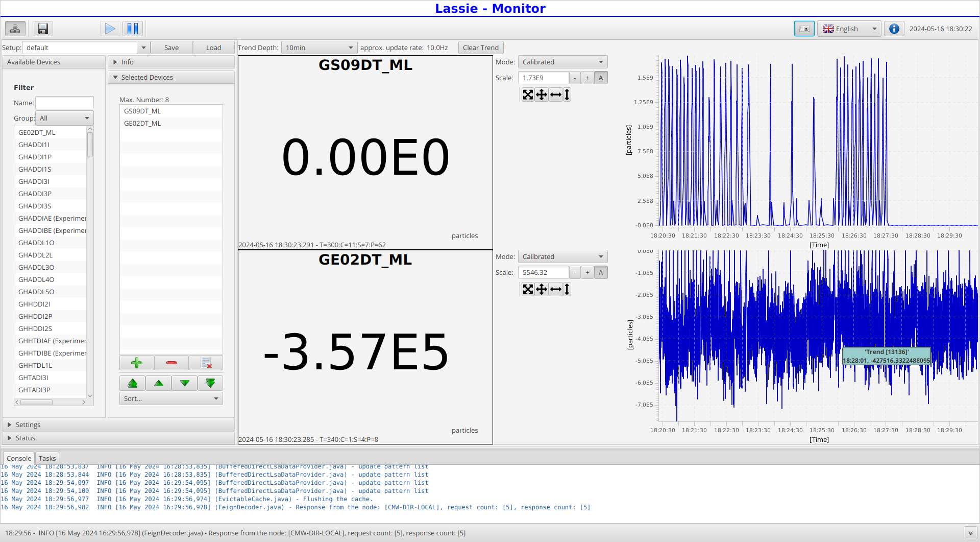
Task: Click the GE02DT_ML value display -3.57E5
Action: tap(356, 352)
